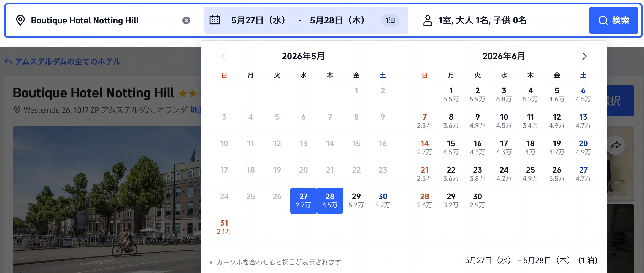
Task: Select June 22 in the calendar
Action: [451, 174]
